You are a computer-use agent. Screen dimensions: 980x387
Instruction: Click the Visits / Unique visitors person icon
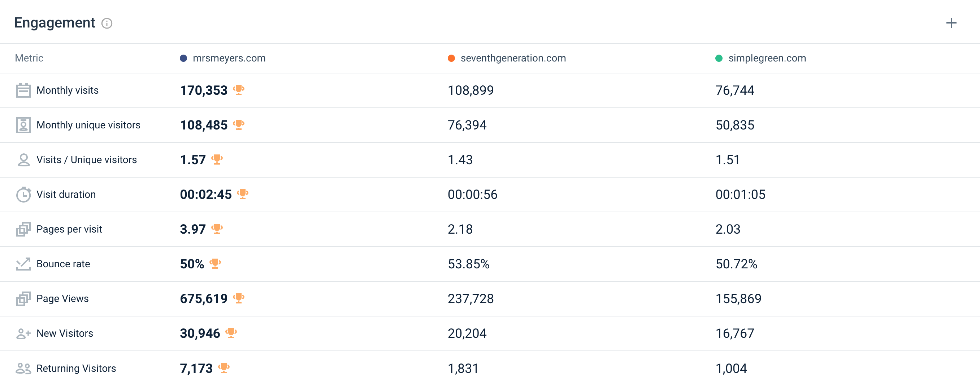23,160
